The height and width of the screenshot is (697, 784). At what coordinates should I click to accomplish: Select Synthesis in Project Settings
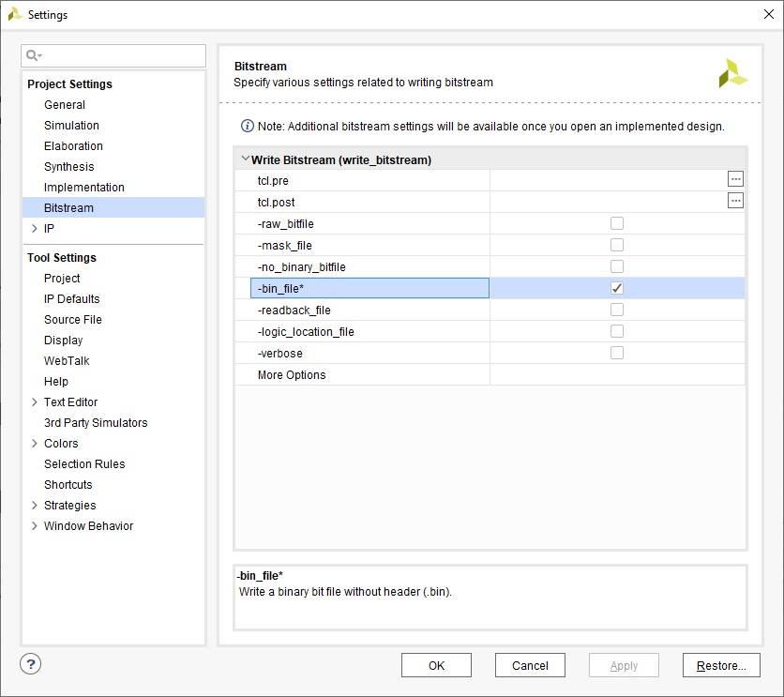[x=68, y=167]
